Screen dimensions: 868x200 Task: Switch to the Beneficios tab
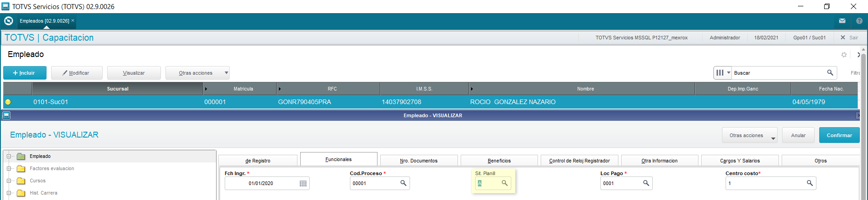[x=499, y=161]
